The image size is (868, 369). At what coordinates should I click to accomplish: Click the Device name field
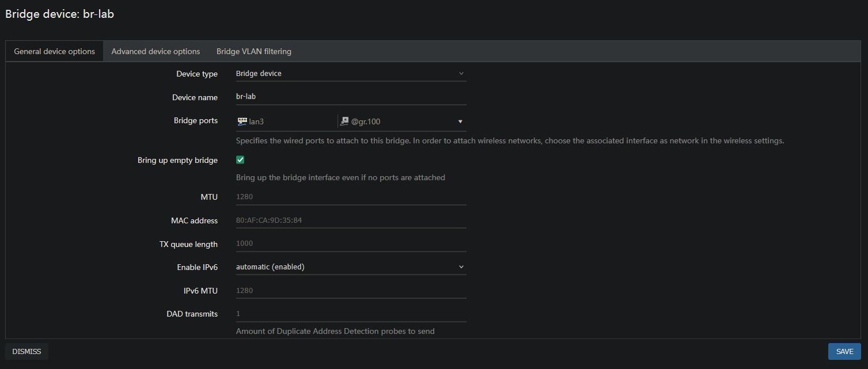(x=351, y=97)
